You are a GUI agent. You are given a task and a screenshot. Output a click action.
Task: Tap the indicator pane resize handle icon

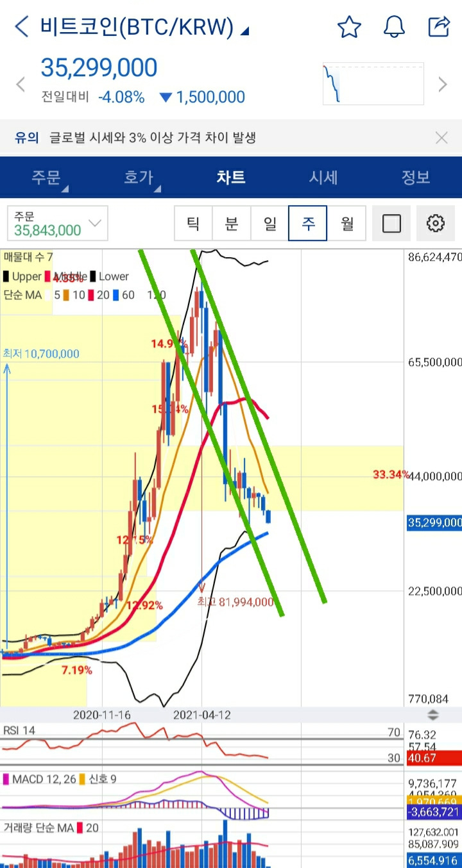[433, 715]
